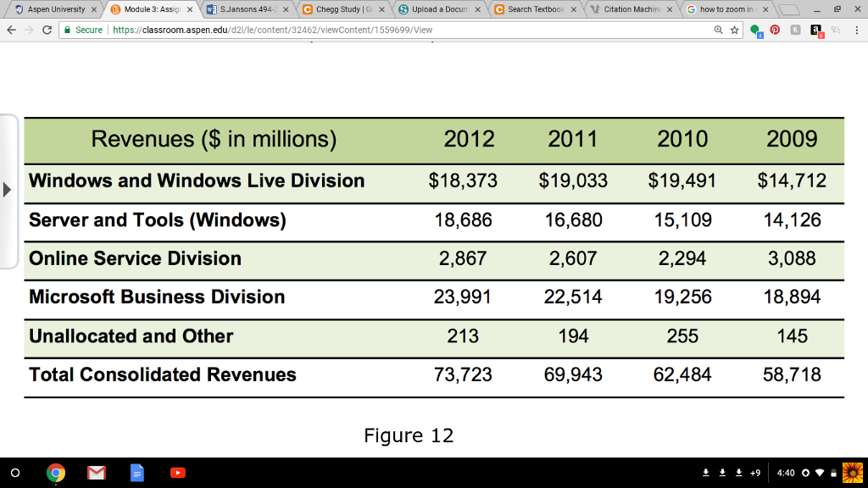Open the launcher circle on the shelf

pos(15,473)
